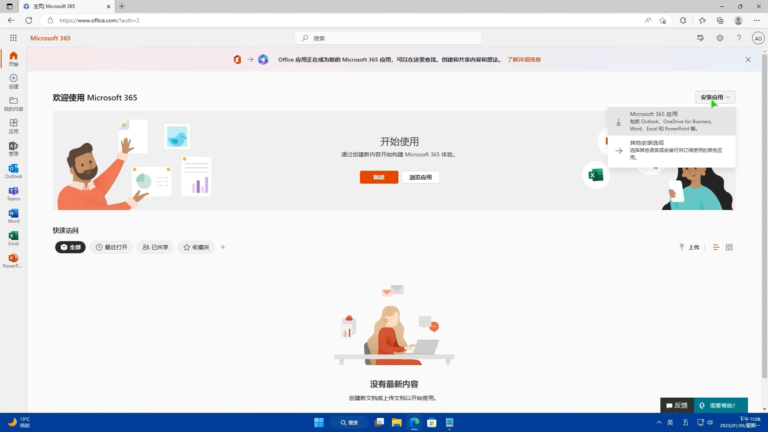Click the Upload button
This screenshot has height=432, width=768.
689,247
